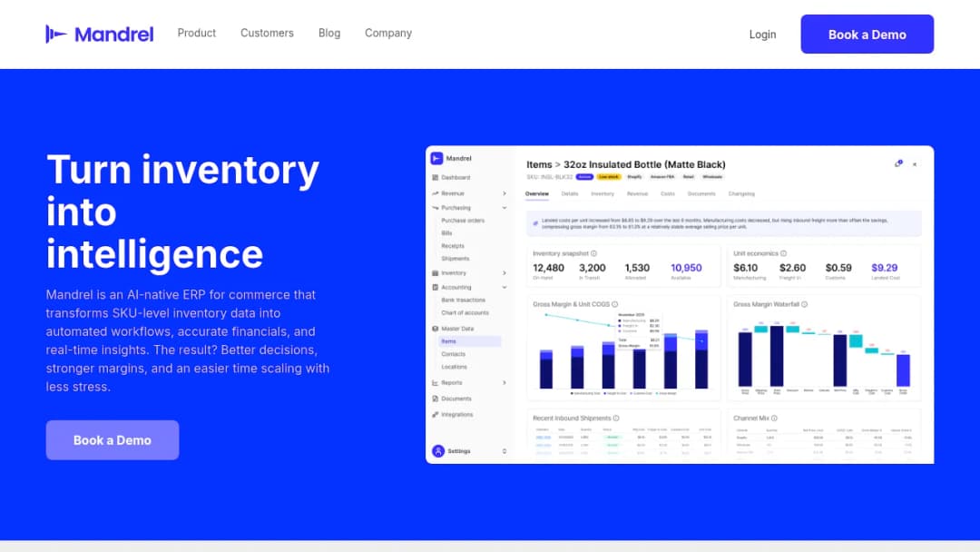Visit the Blog link
The height and width of the screenshot is (552, 980).
[x=329, y=33]
